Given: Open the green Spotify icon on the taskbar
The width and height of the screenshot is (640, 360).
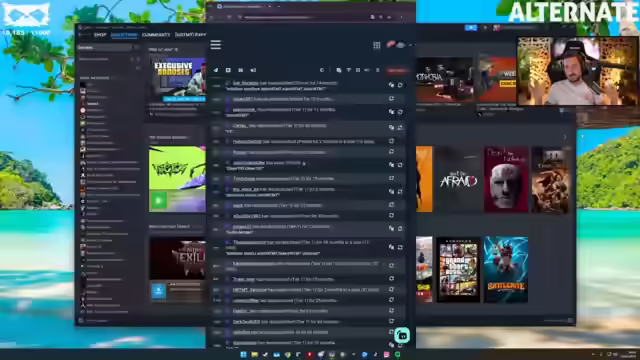Looking at the screenshot, I should coord(398,354).
